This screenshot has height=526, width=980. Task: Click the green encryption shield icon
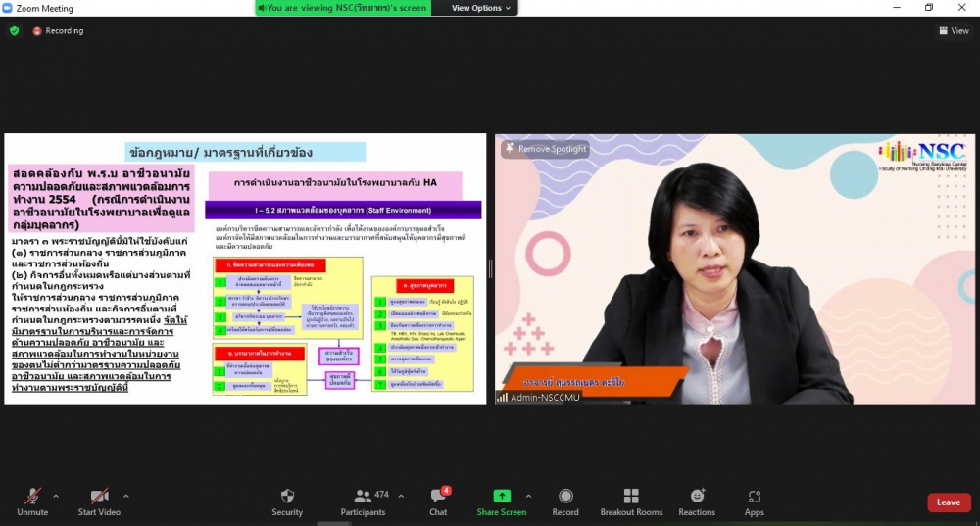coord(14,31)
